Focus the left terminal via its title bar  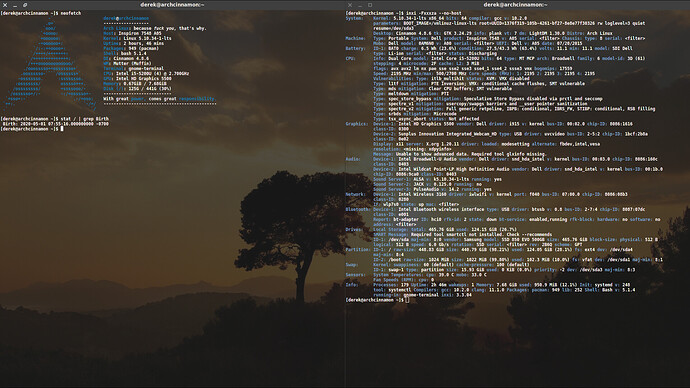(x=172, y=5)
